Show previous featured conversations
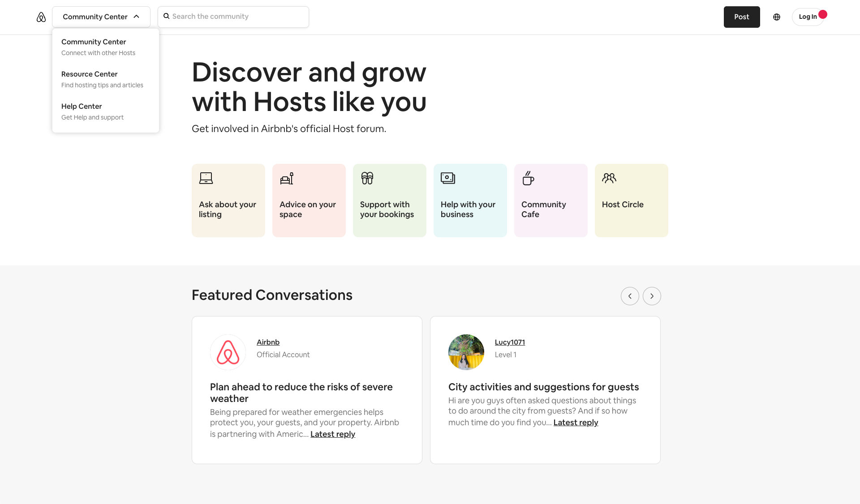This screenshot has width=860, height=504. pos(630,296)
